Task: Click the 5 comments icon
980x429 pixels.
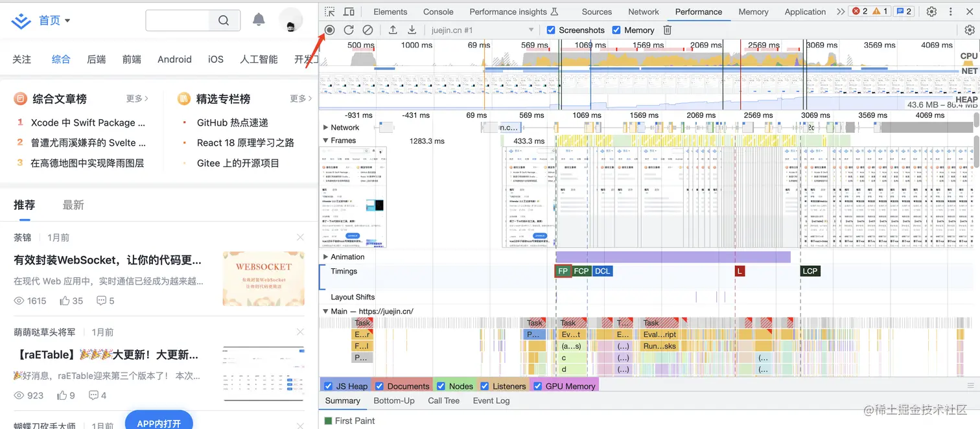Action: click(x=101, y=301)
